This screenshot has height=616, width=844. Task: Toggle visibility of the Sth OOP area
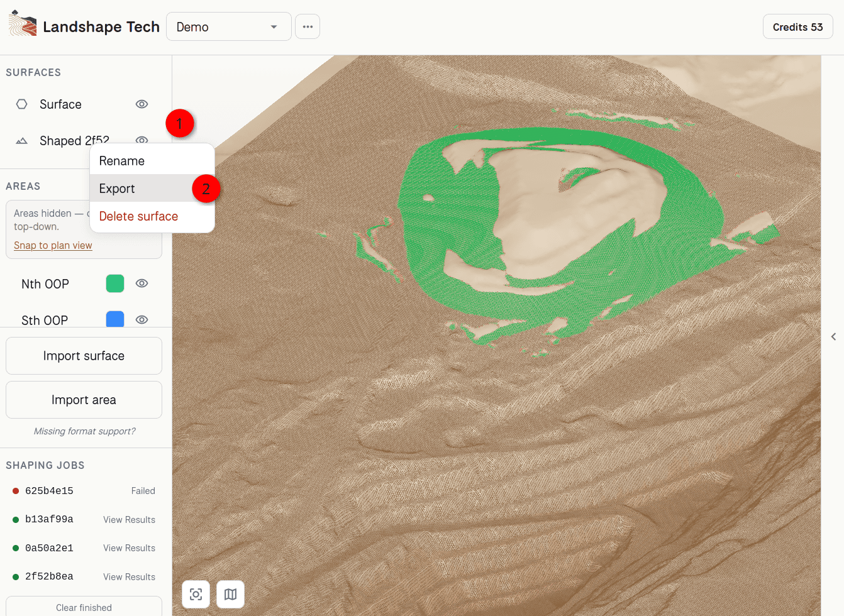tap(142, 320)
